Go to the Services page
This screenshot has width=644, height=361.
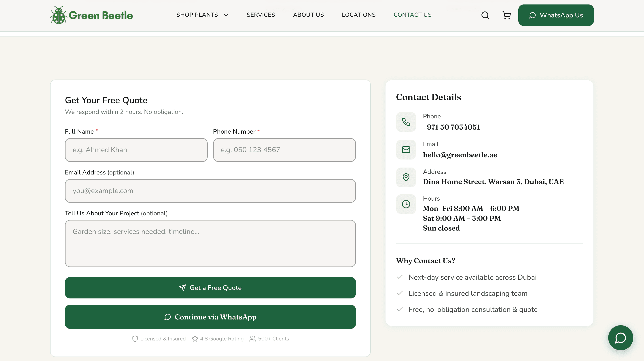click(x=261, y=15)
